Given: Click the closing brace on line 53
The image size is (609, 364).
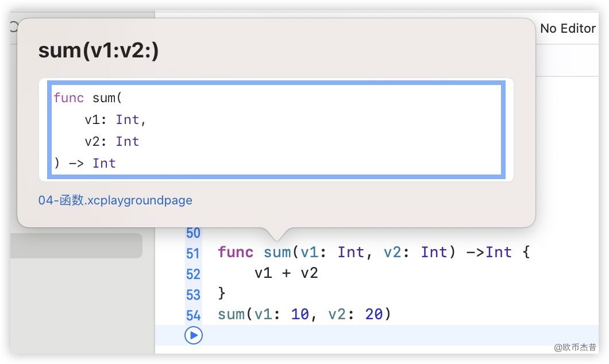Looking at the screenshot, I should [x=222, y=294].
